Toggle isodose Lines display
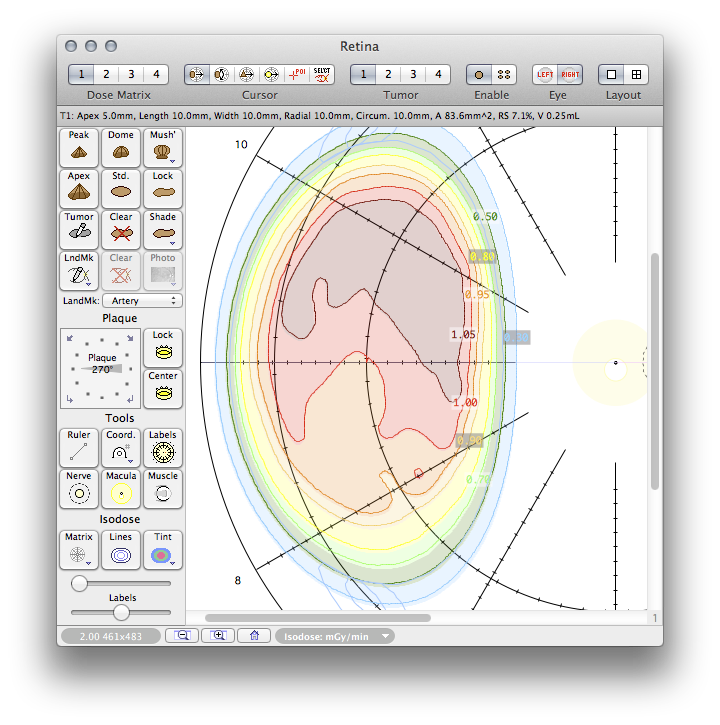The width and height of the screenshot is (720, 725). 121,550
